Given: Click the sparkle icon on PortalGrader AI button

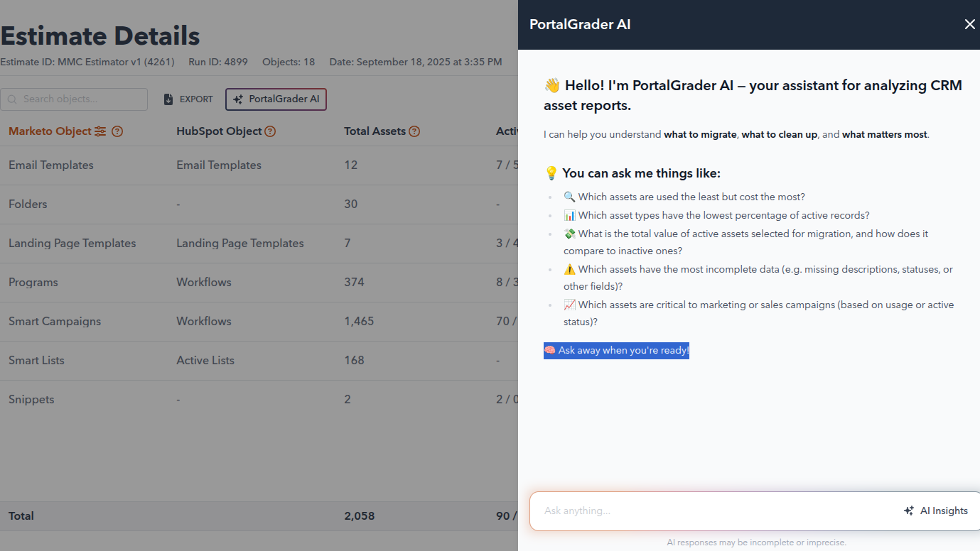Looking at the screenshot, I should [x=238, y=99].
